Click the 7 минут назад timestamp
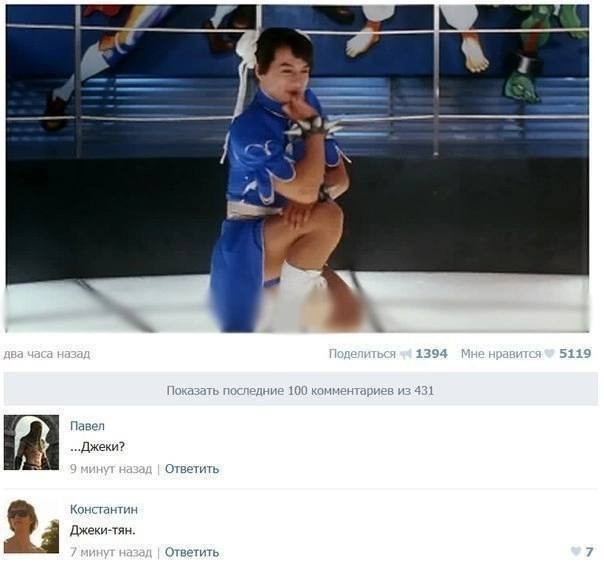 [x=111, y=552]
